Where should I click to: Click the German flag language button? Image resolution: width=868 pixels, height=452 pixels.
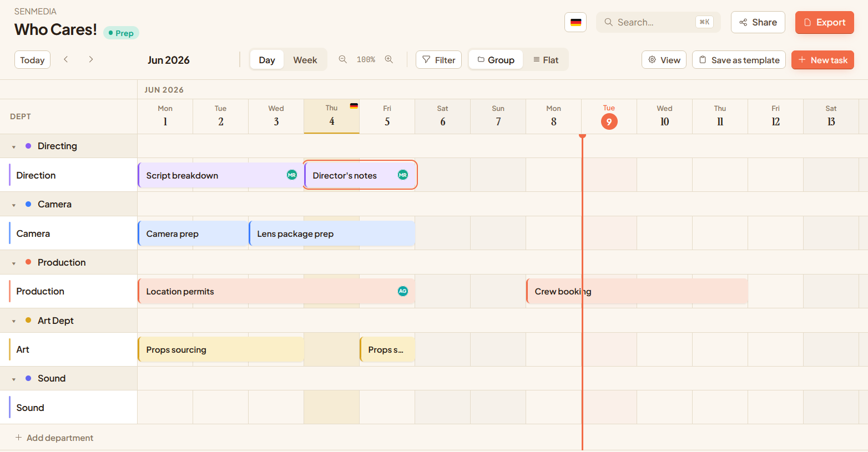[x=576, y=22]
